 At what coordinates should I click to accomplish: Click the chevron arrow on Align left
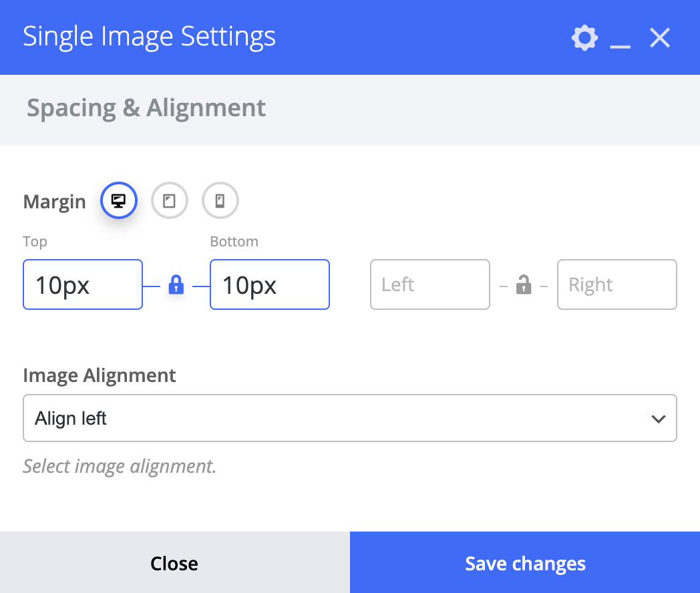[x=658, y=419]
